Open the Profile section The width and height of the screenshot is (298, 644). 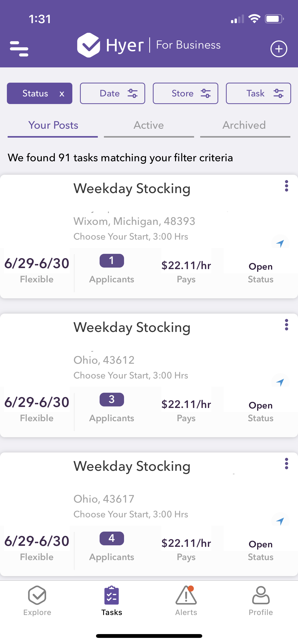coord(261,601)
